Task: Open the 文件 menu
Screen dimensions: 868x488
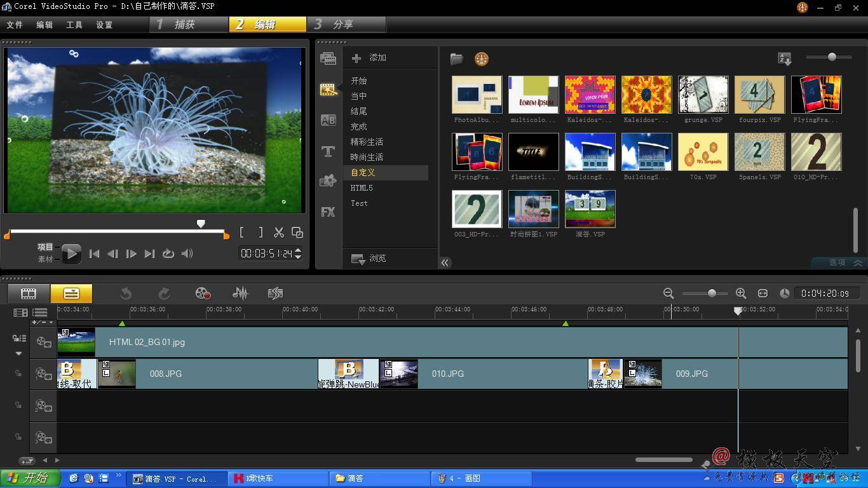Action: click(x=15, y=25)
